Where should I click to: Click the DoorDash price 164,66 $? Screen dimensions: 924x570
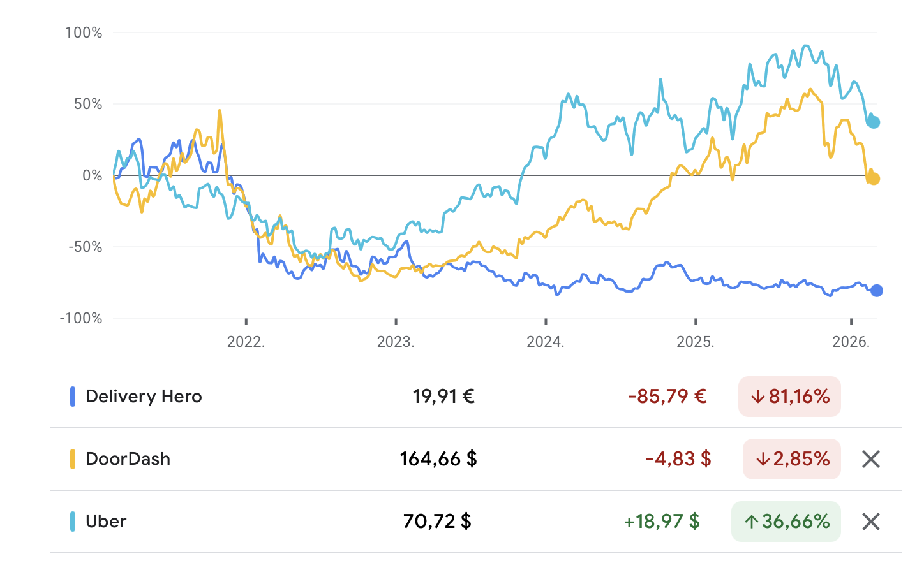click(438, 459)
